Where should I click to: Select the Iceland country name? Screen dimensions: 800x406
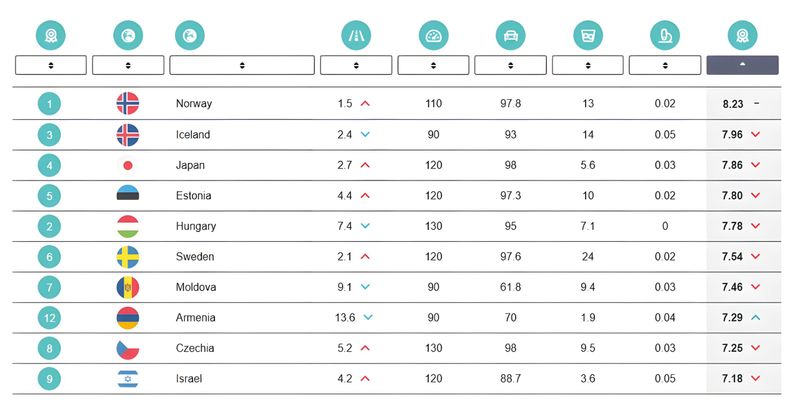(193, 135)
